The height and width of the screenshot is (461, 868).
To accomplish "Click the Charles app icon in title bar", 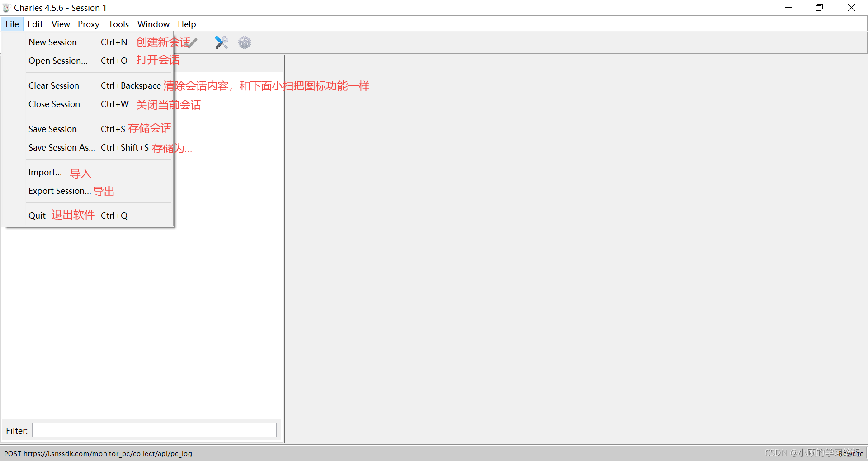I will 6,8.
